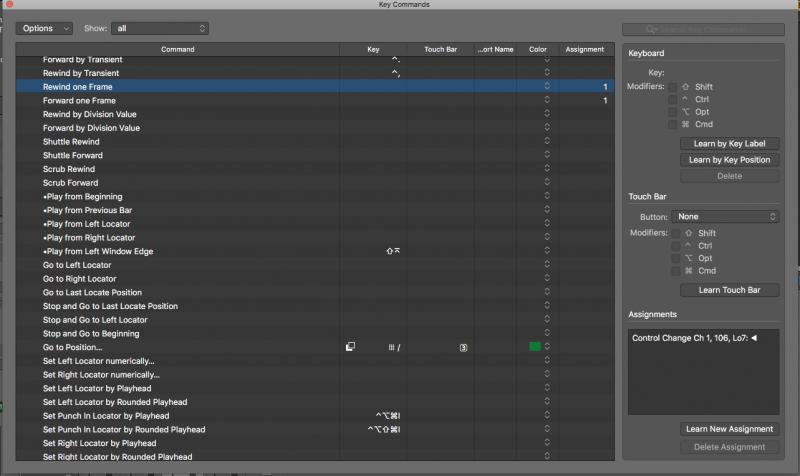Viewport: 800px width, 476px height.
Task: Sort by the Assignment column header
Action: click(585, 49)
